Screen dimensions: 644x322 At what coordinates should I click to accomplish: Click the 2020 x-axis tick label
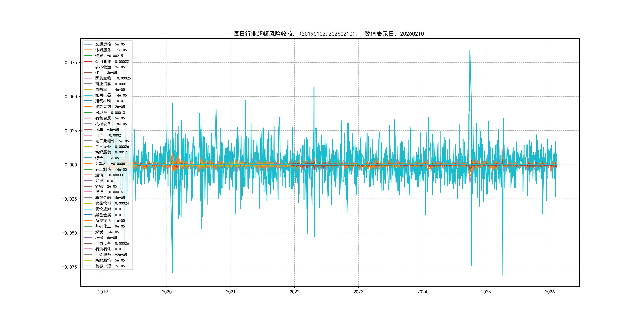(167, 292)
